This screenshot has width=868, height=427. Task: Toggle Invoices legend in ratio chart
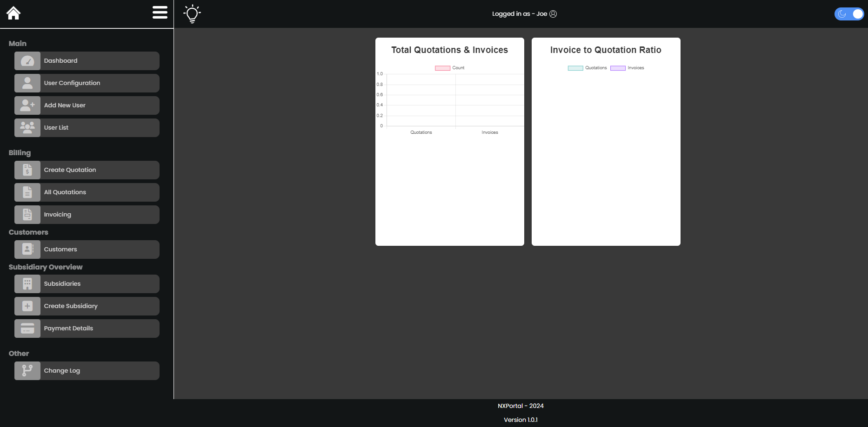[x=618, y=68]
